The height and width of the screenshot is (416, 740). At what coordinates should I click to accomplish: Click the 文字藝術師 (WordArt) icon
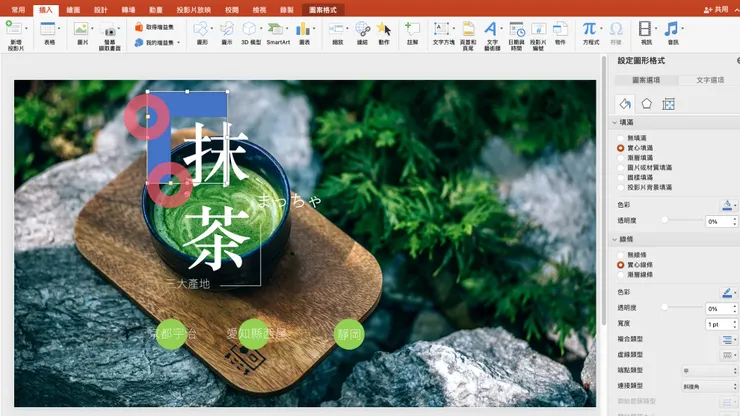coord(491,29)
